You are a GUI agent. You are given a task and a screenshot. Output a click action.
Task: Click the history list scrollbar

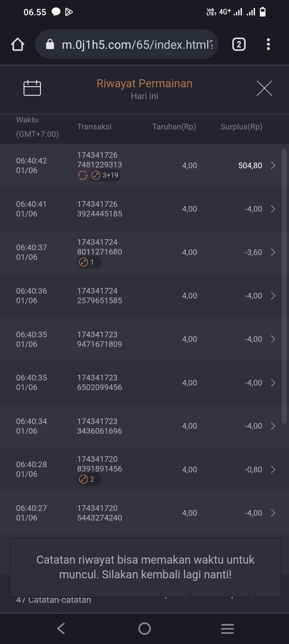click(284, 286)
